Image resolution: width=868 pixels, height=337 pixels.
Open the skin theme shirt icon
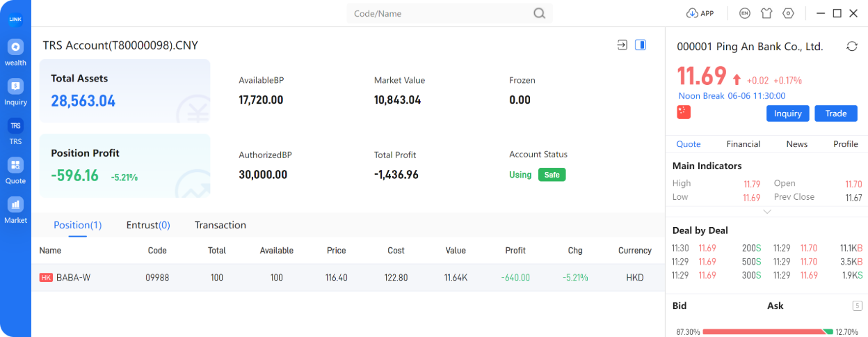[766, 13]
